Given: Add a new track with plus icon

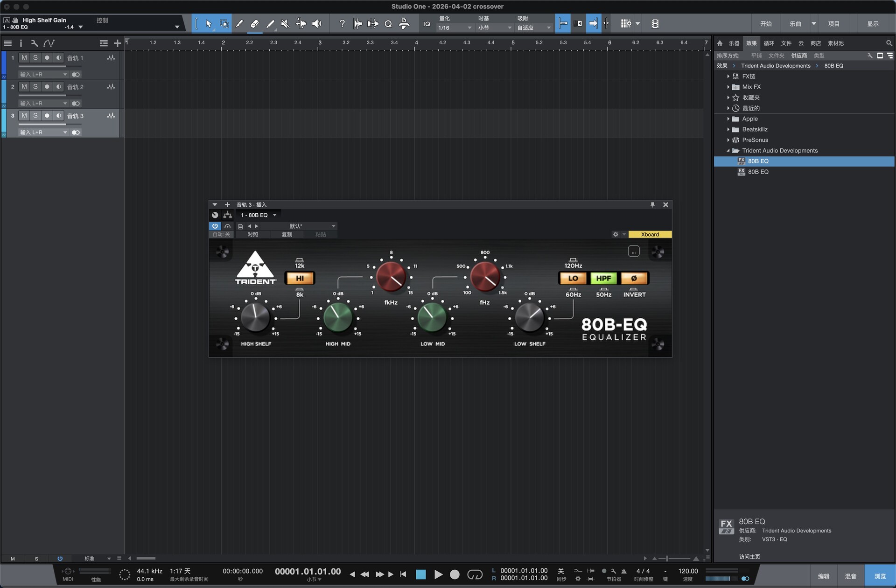Looking at the screenshot, I should point(117,43).
